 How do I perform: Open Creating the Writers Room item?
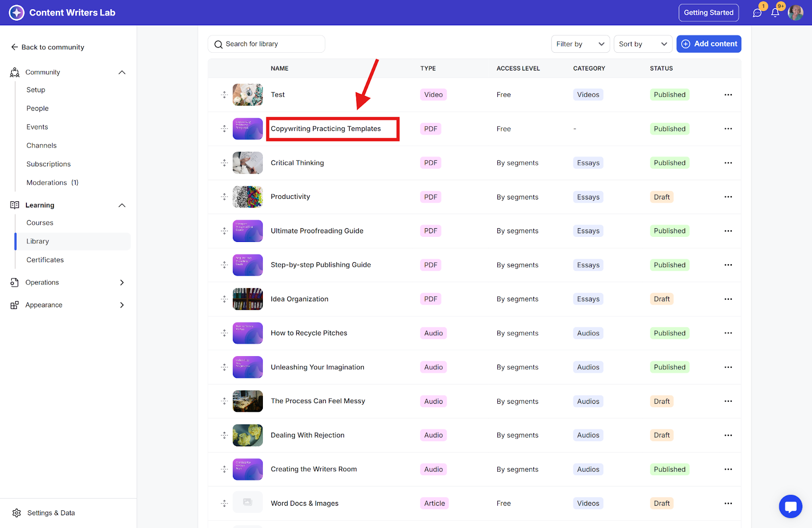click(x=314, y=469)
